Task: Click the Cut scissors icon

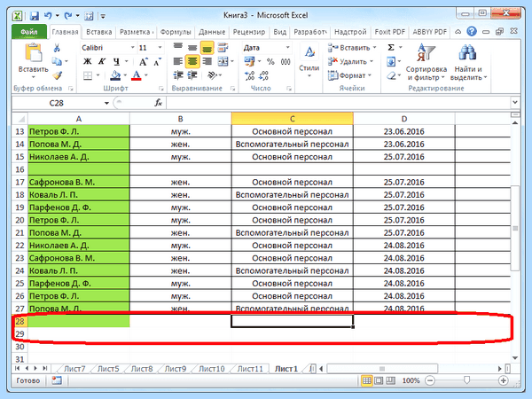Action: pyautogui.click(x=57, y=48)
